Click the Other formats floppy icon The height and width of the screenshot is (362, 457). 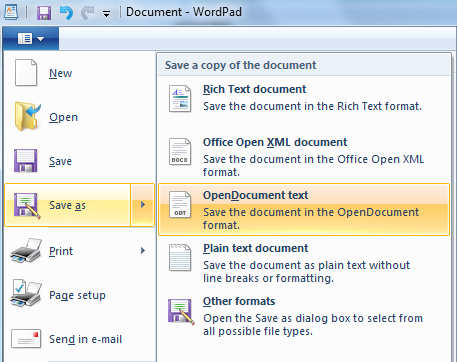pyautogui.click(x=181, y=311)
